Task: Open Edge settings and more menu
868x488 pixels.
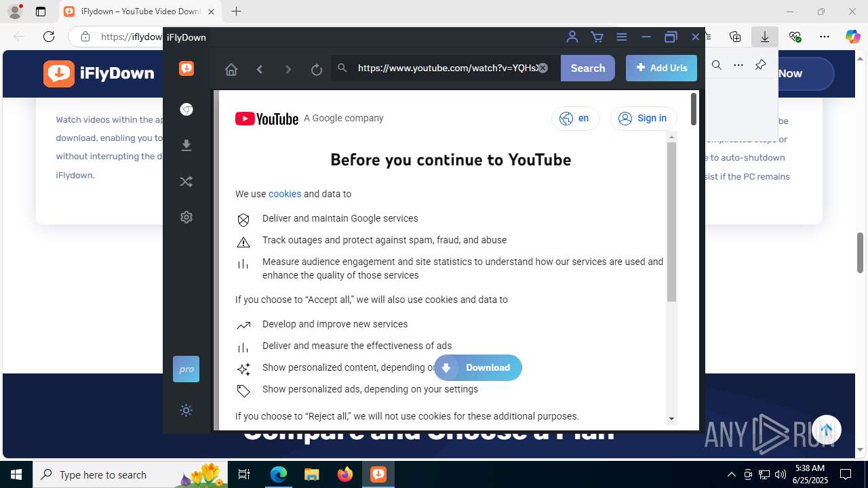Action: [824, 37]
